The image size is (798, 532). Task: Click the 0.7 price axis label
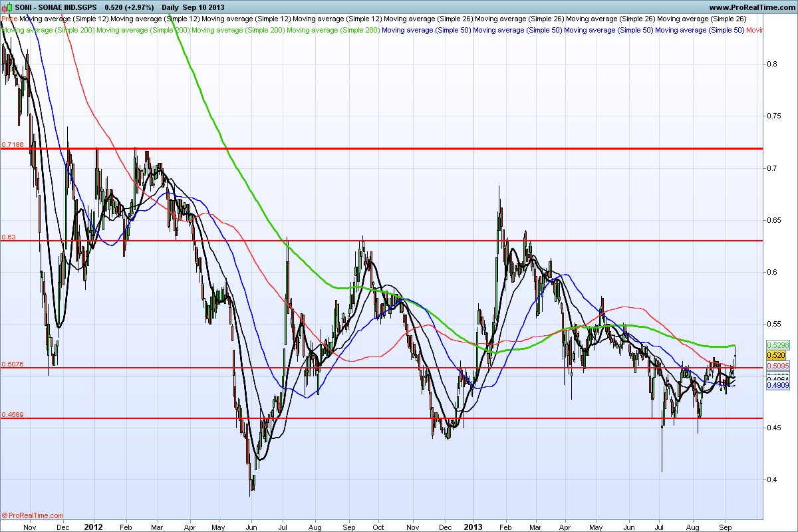click(772, 168)
